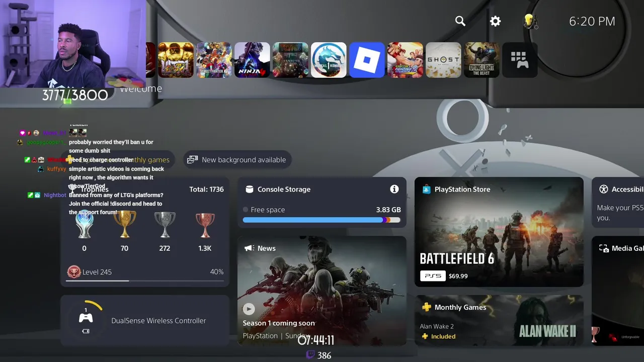
Task: Play the News video preview button
Action: [249, 309]
